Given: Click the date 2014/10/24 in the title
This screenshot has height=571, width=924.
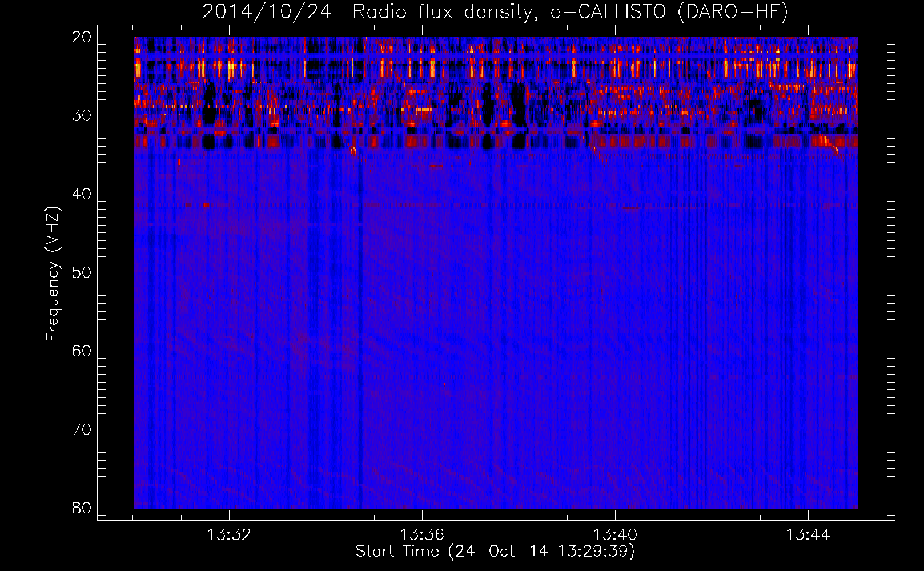Looking at the screenshot, I should coord(267,12).
